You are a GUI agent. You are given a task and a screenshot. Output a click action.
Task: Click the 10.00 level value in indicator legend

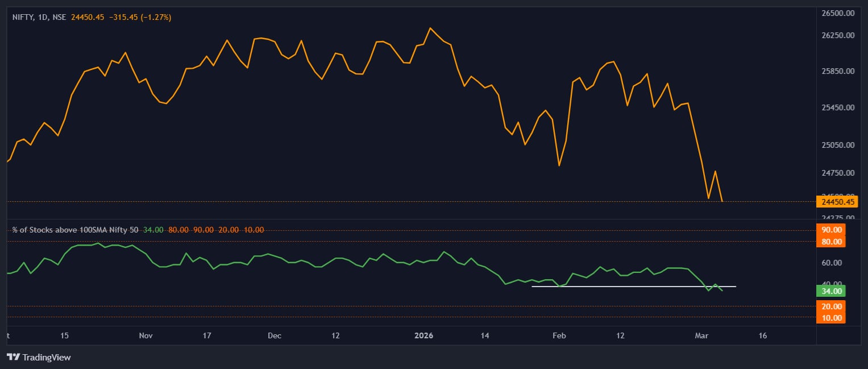tap(254, 230)
